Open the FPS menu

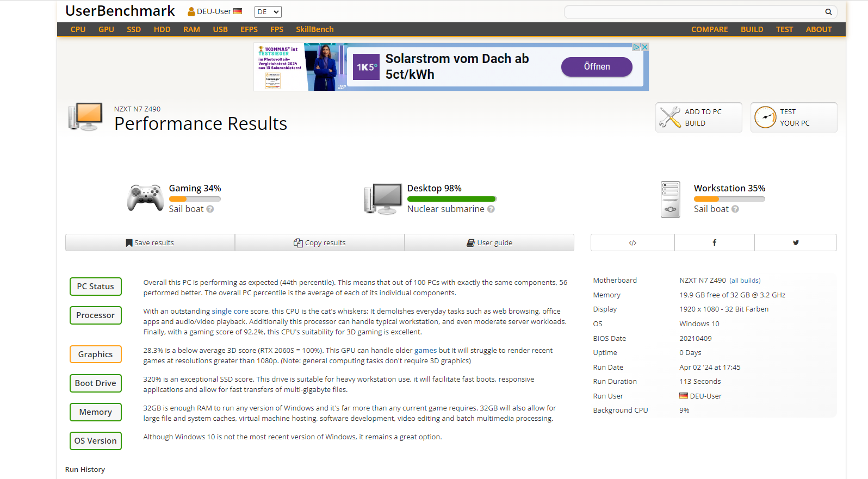tap(277, 29)
